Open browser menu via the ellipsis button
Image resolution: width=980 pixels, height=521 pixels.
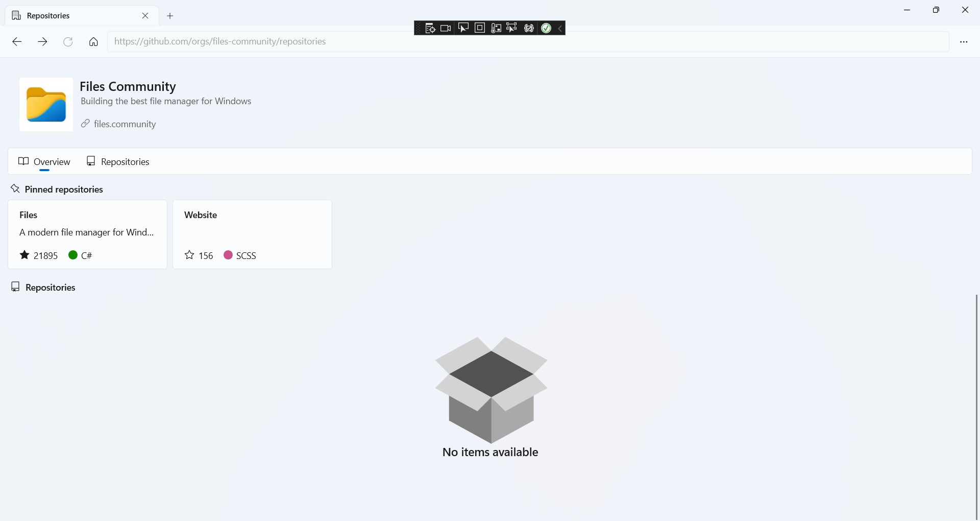tap(964, 41)
